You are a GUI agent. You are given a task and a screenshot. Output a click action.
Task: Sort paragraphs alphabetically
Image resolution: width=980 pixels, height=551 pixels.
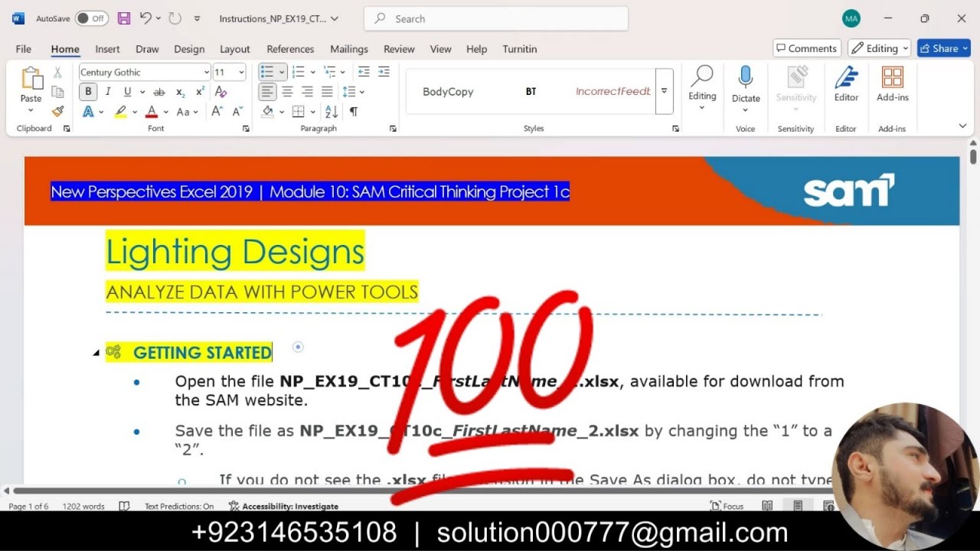tap(332, 112)
